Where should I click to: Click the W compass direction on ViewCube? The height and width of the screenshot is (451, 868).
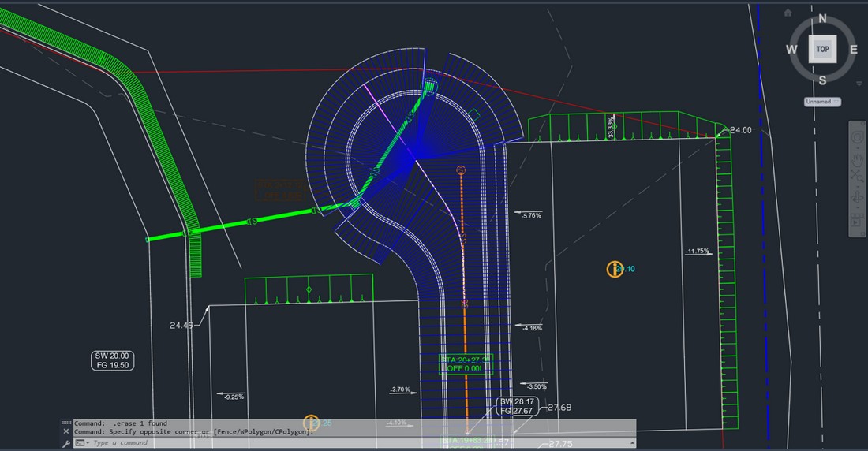791,50
